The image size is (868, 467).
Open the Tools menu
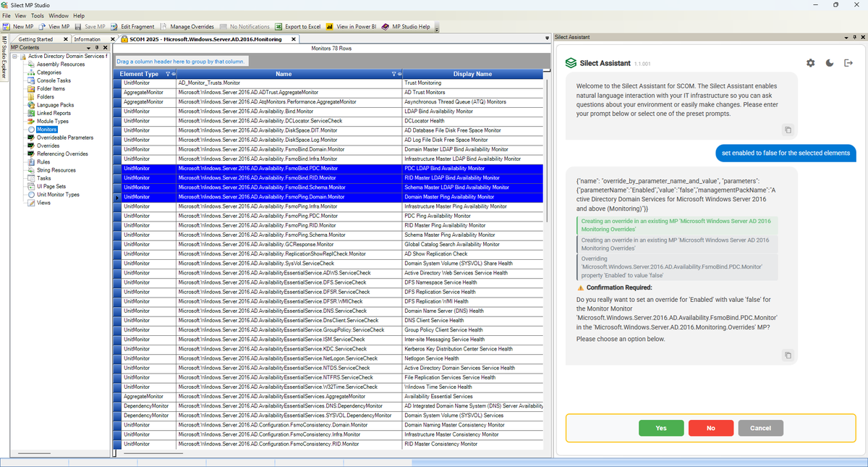point(38,15)
